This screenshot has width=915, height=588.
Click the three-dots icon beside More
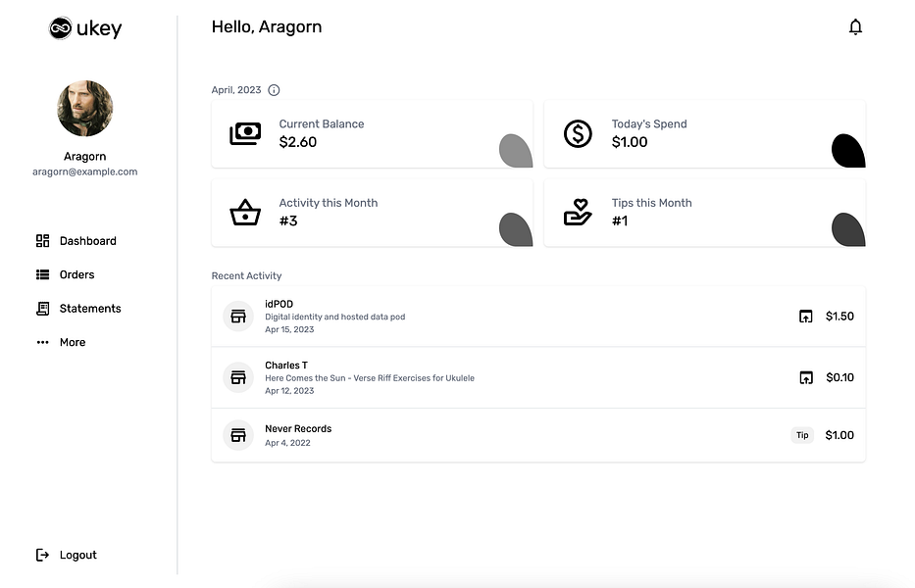click(x=42, y=342)
